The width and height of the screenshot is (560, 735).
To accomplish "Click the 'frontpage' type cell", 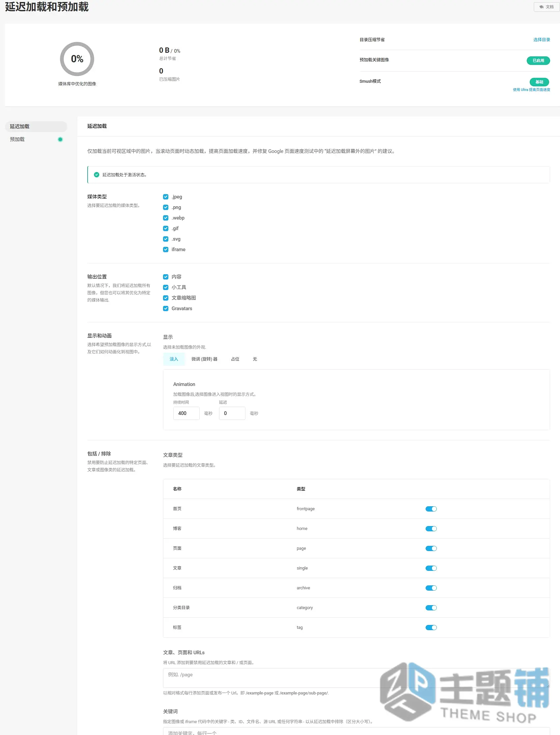I will [x=306, y=509].
